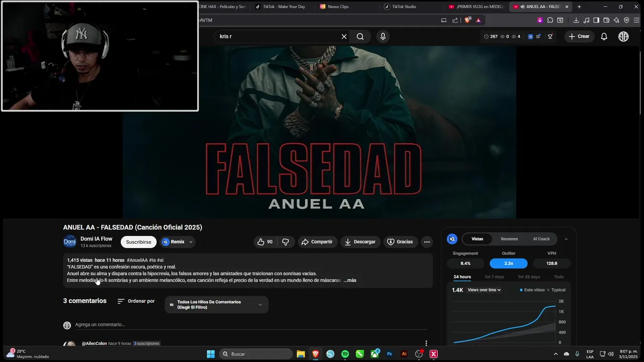Open YouTube notifications bell
This screenshot has height=362, width=644.
coord(604,36)
